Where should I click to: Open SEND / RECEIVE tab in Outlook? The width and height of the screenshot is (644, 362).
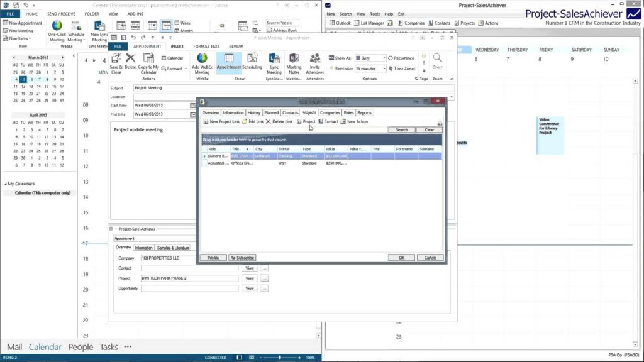tap(61, 14)
